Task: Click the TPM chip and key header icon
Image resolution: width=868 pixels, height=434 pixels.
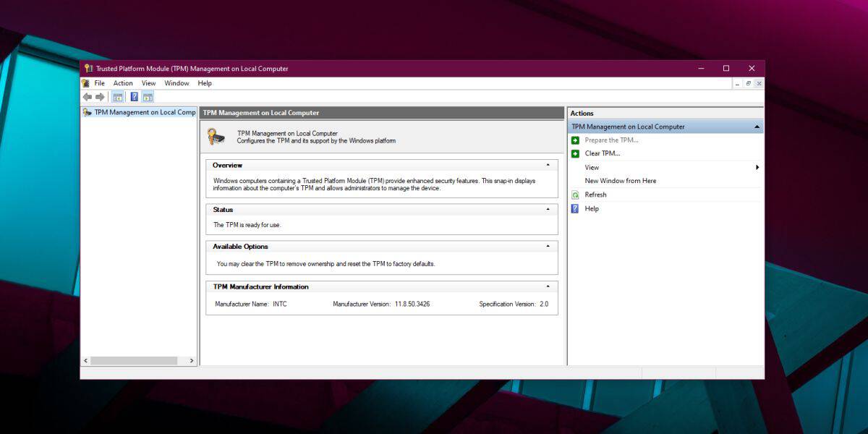Action: 216,136
